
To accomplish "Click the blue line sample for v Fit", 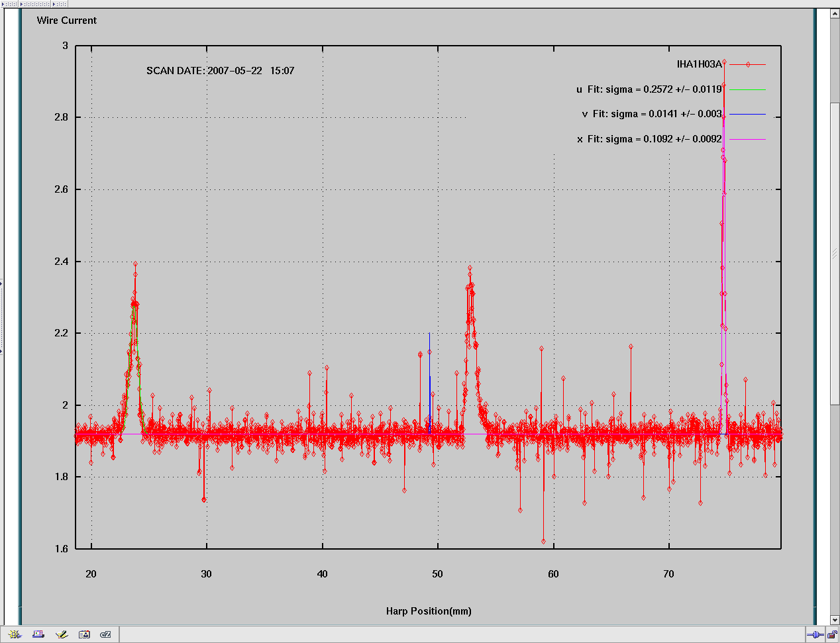I will pos(747,114).
